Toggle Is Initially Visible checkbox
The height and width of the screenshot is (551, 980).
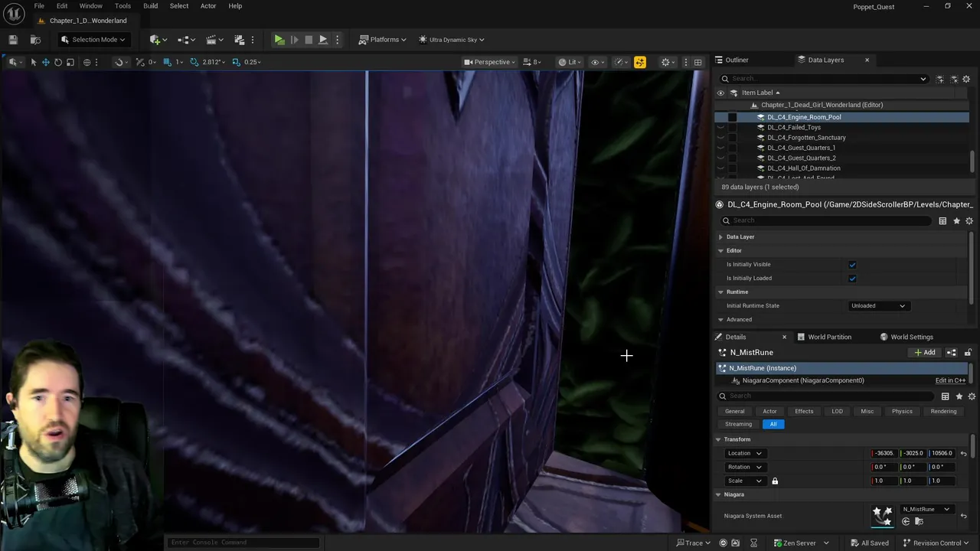click(852, 265)
